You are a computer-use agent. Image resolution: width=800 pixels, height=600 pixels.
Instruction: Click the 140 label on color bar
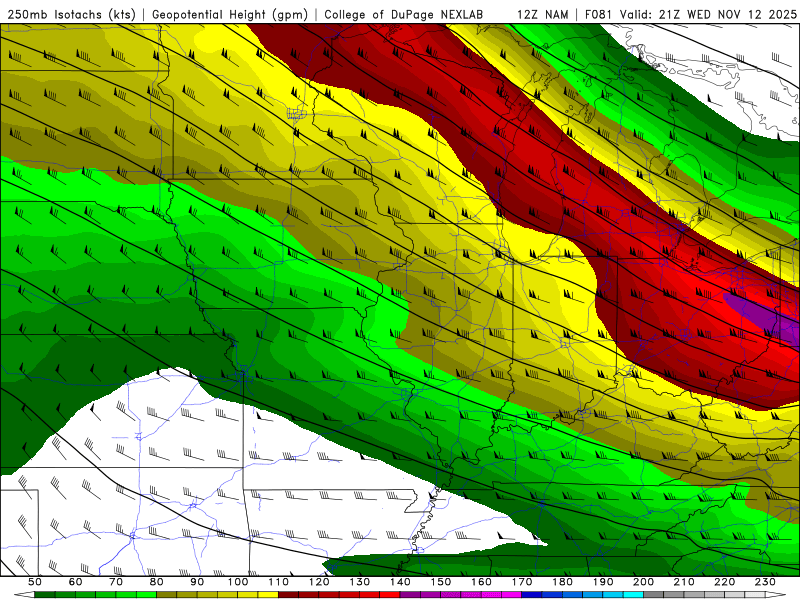tap(400, 582)
